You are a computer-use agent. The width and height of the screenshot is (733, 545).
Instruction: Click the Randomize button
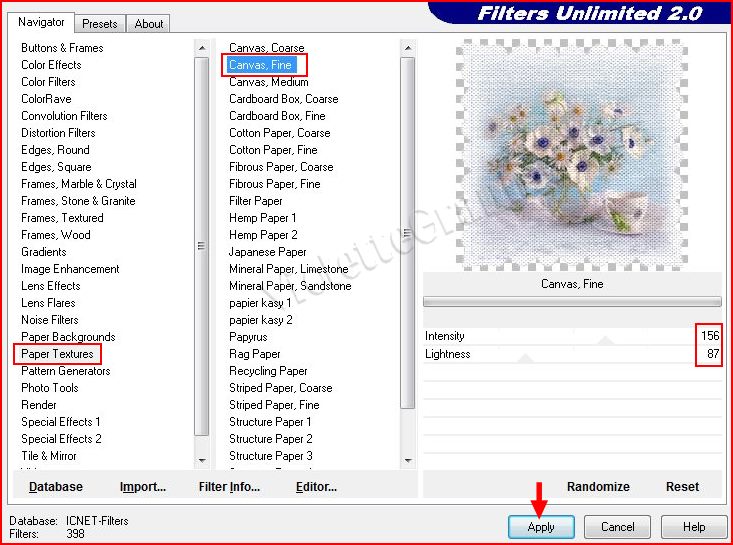coord(598,487)
